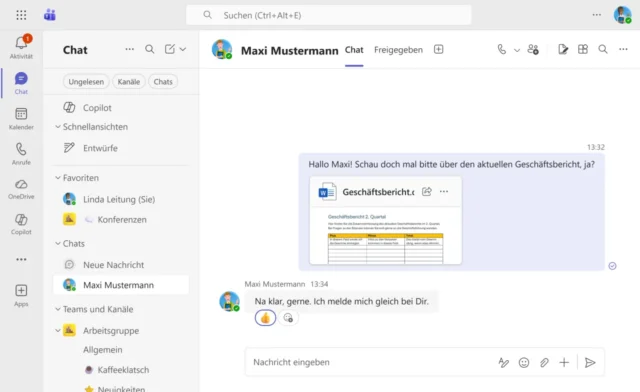The width and height of the screenshot is (640, 392).
Task: Search within the chat list magnifier
Action: click(x=150, y=49)
